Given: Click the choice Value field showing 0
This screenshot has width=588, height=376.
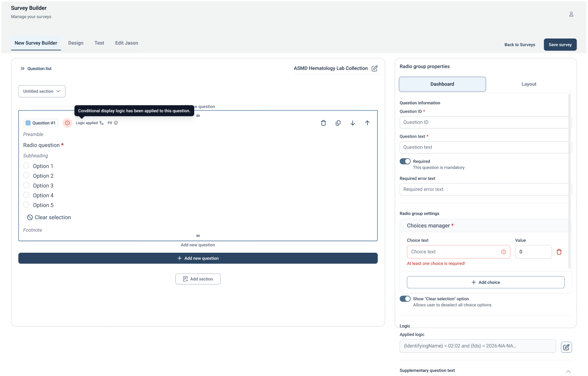Looking at the screenshot, I should click(x=533, y=252).
